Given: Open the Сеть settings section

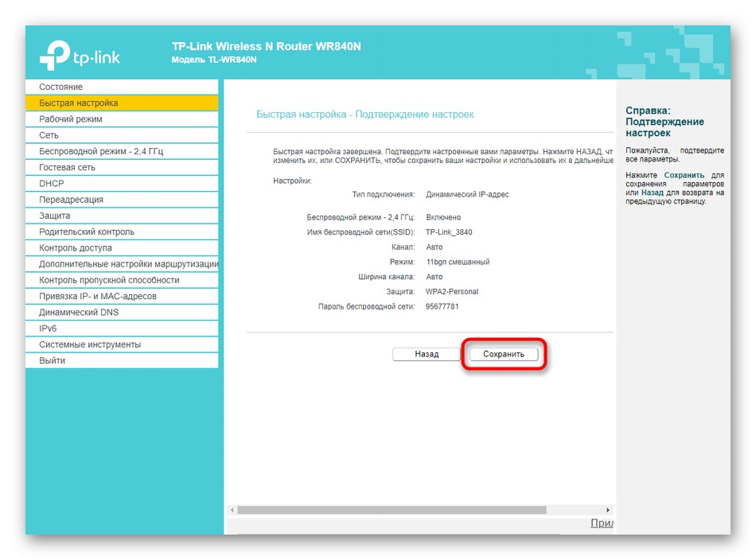Looking at the screenshot, I should tap(119, 134).
